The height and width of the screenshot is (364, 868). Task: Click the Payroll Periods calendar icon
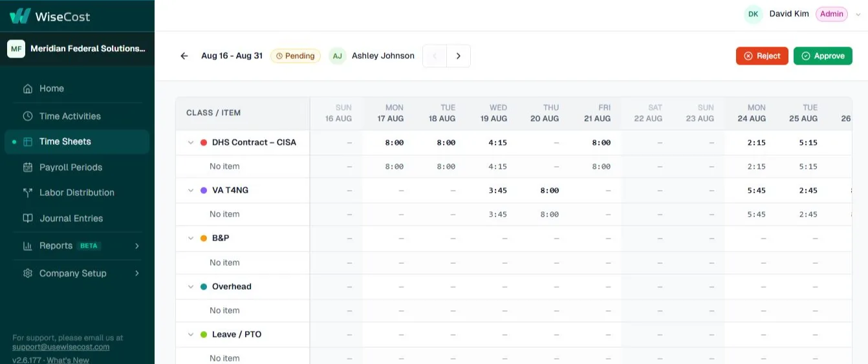coord(28,167)
